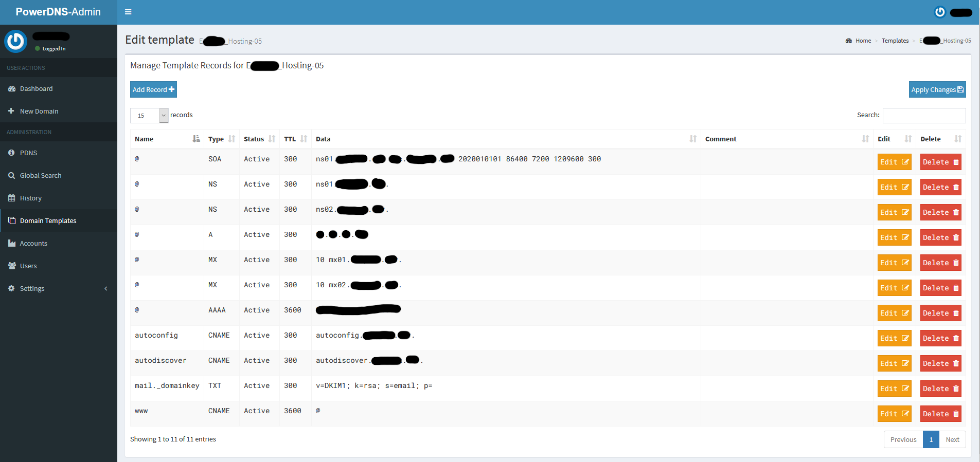Follow the Templates breadcrumb link
980x462 pixels.
[895, 41]
